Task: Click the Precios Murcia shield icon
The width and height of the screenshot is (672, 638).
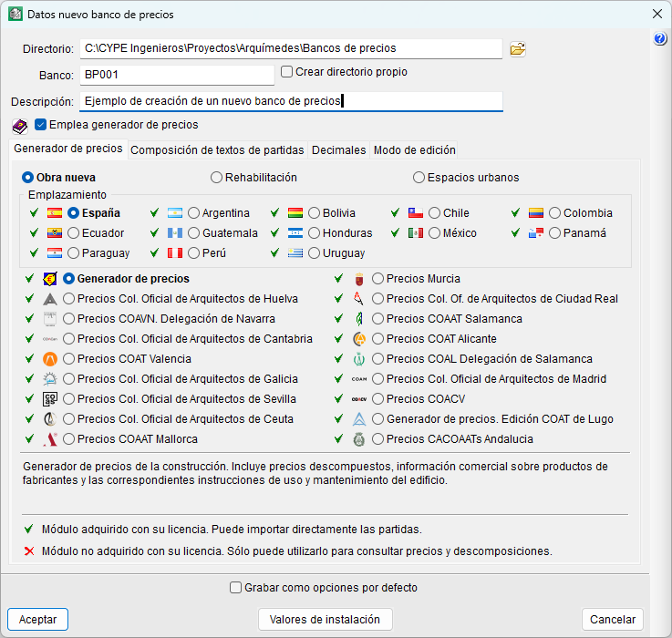Action: (359, 280)
